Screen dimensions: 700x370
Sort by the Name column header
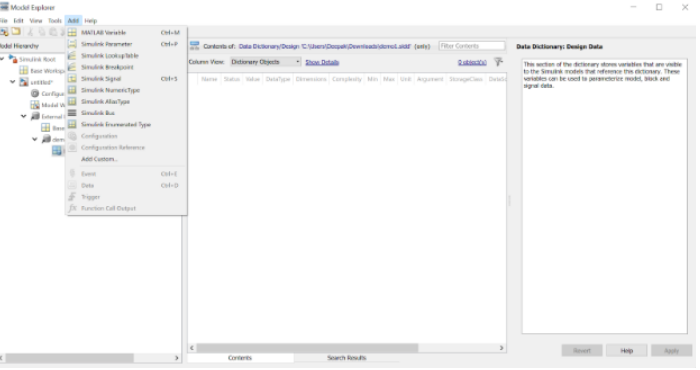coord(209,79)
